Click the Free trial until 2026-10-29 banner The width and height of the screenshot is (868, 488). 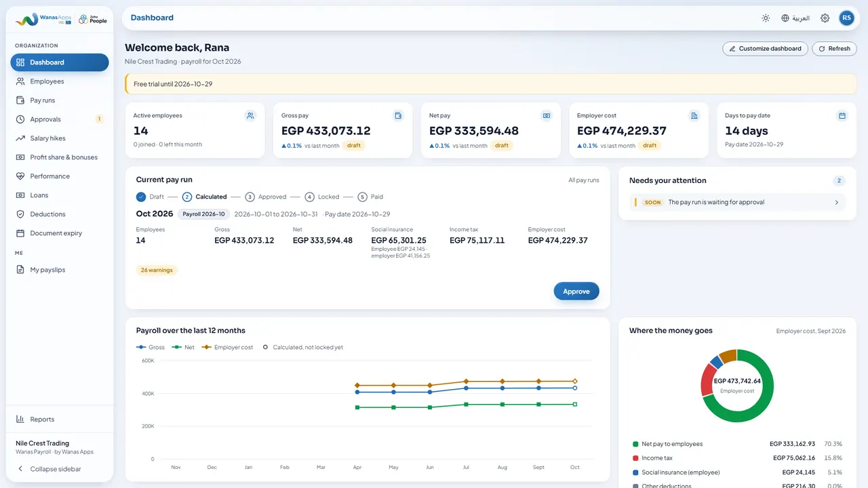[x=491, y=84]
